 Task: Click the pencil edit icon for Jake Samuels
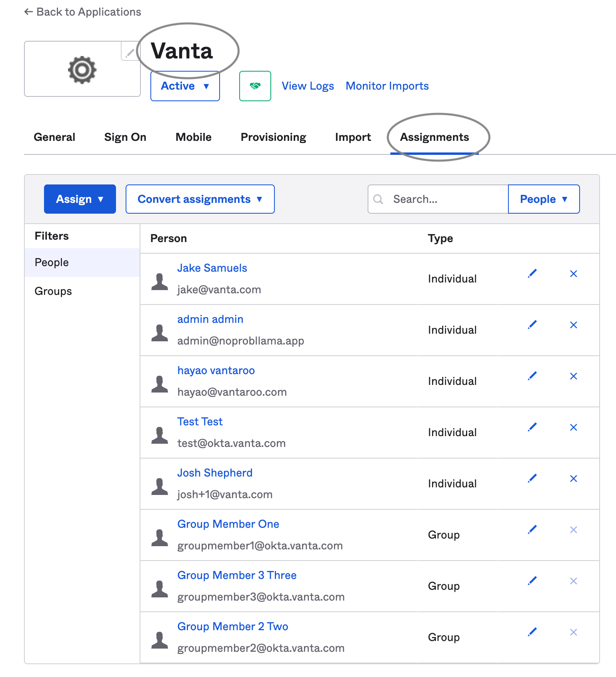(x=532, y=274)
